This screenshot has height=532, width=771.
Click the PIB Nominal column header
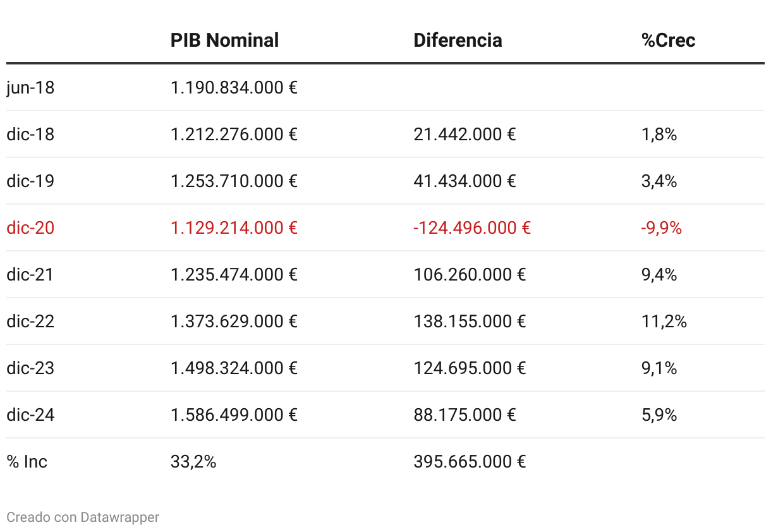[x=224, y=40]
